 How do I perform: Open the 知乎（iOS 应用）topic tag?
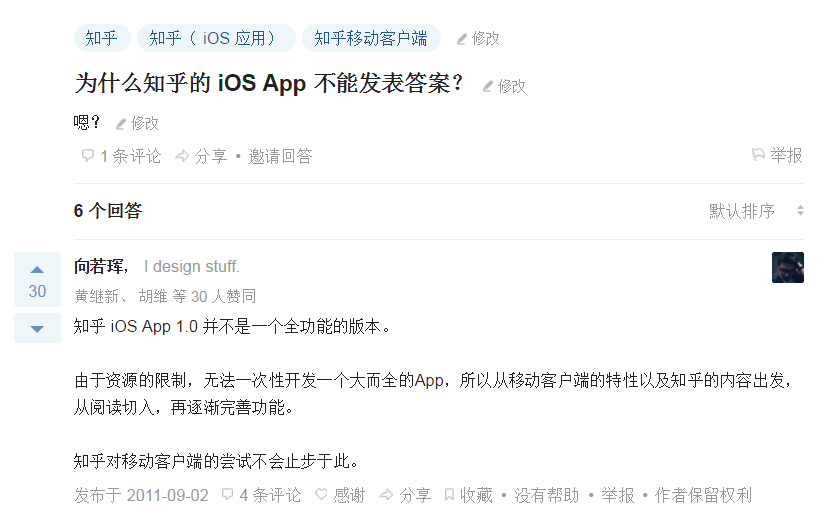tap(216, 38)
